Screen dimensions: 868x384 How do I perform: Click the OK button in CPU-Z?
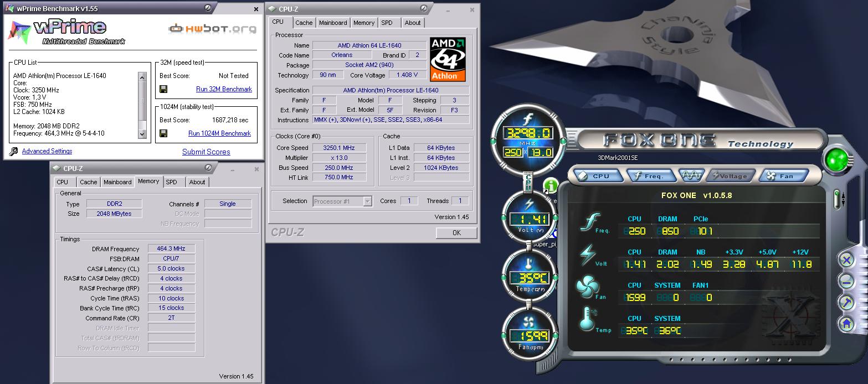click(456, 233)
